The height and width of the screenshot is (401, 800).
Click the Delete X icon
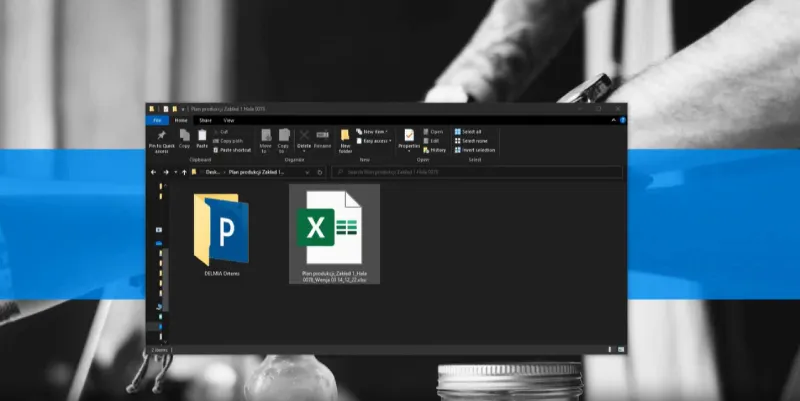point(304,135)
